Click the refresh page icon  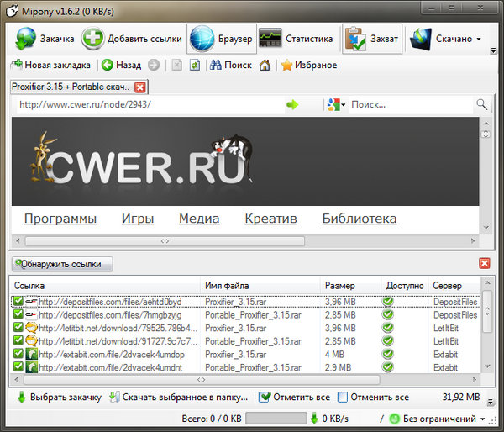click(x=195, y=65)
